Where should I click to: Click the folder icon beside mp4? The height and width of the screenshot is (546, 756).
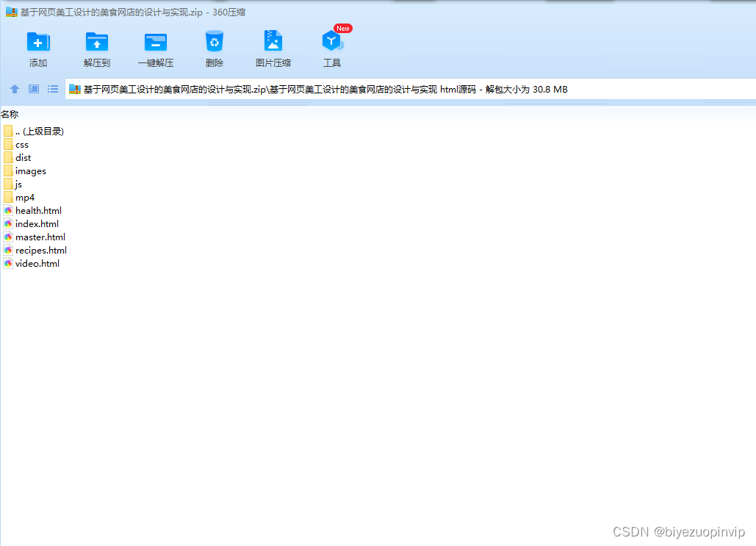pos(8,197)
